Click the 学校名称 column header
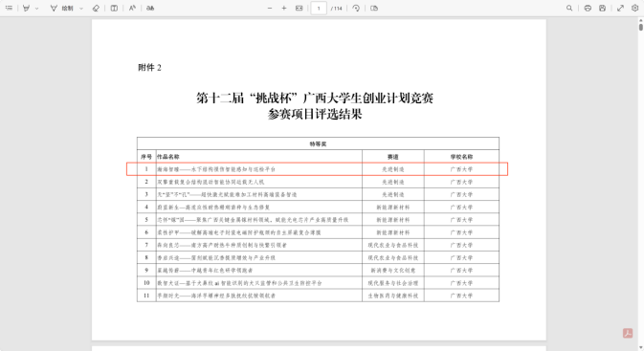Screen dimensions: 644x351 [461, 157]
